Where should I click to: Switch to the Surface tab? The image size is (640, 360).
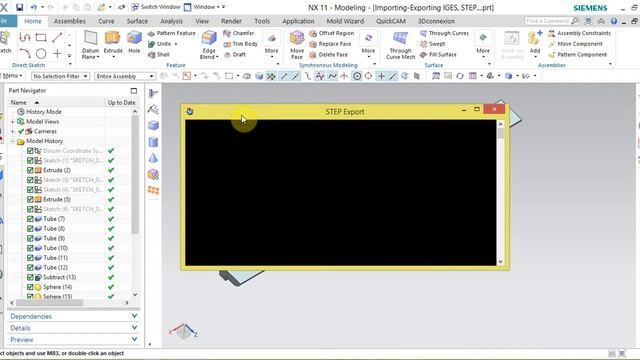click(137, 21)
